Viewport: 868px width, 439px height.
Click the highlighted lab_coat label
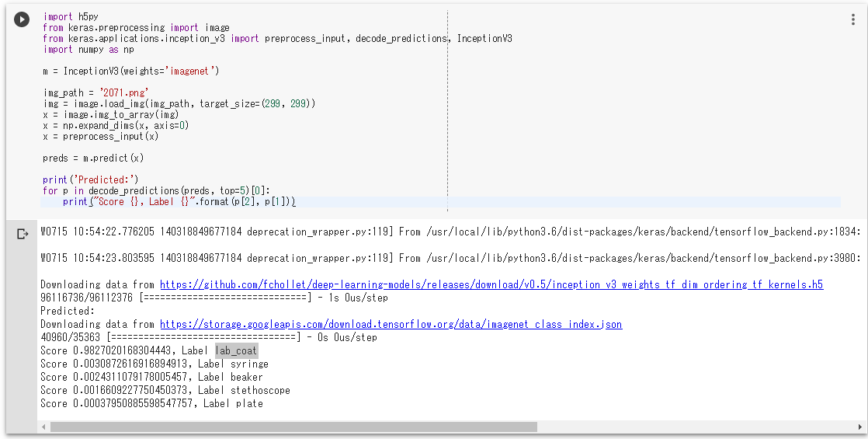click(236, 350)
